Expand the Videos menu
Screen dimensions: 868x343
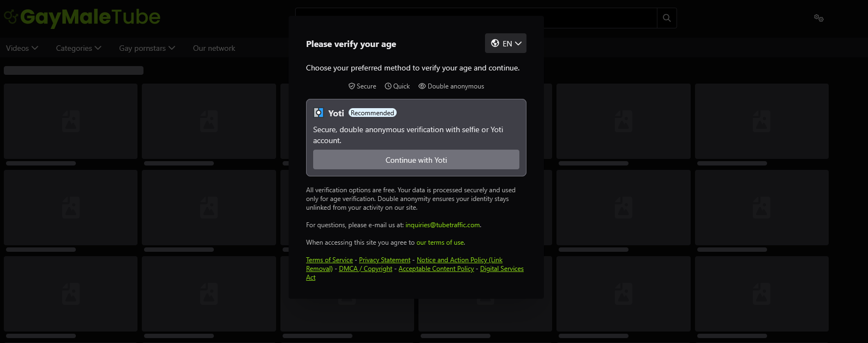point(22,48)
